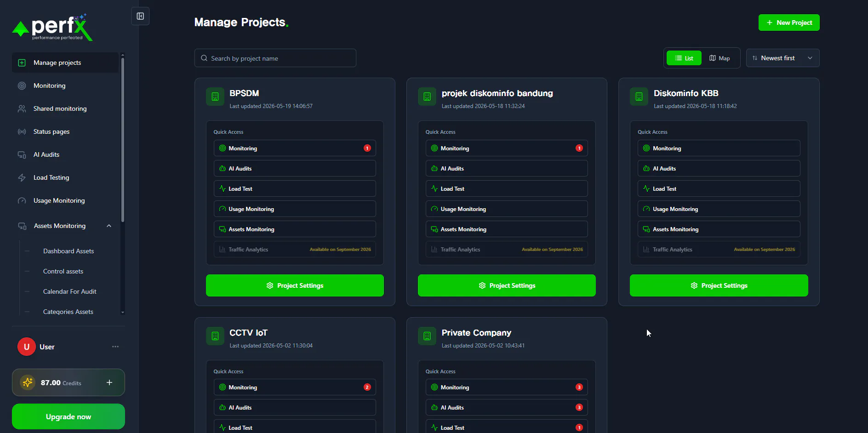The image size is (868, 433).
Task: Open Diskominfo KBB AI Audits
Action: point(719,168)
